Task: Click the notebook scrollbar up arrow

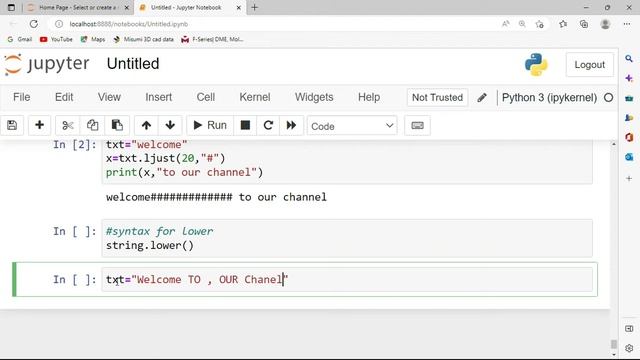Action: (x=614, y=144)
